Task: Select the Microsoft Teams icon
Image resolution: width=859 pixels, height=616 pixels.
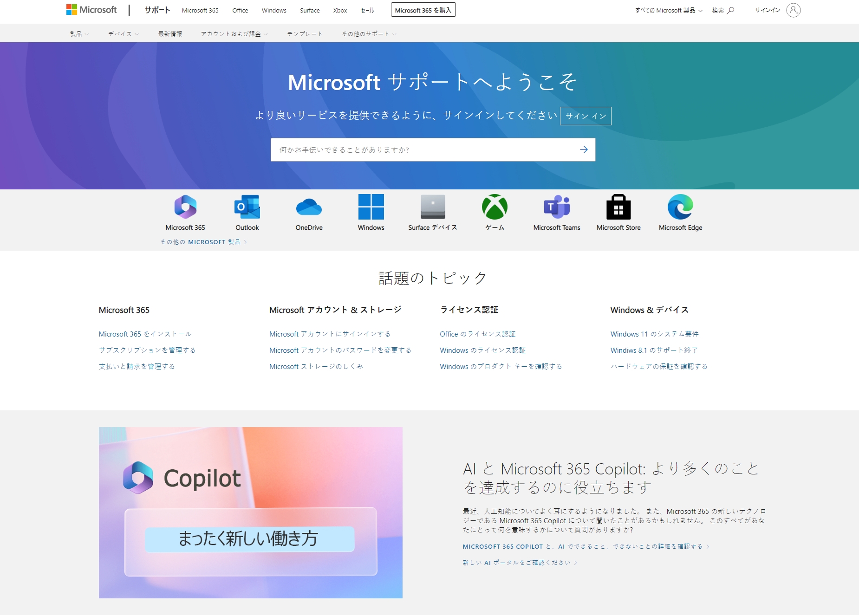Action: point(557,207)
